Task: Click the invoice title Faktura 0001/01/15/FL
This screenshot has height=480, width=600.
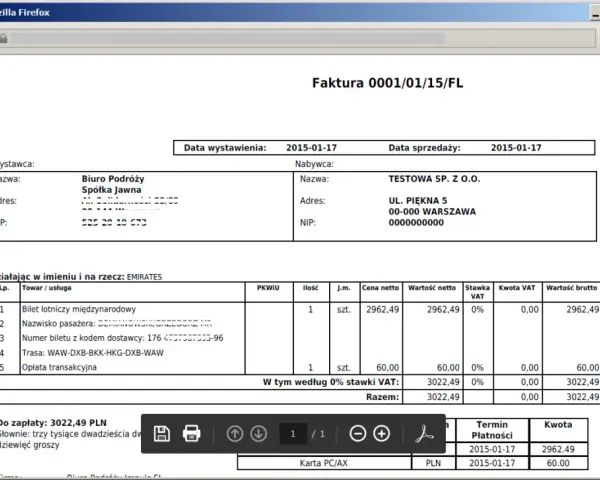Action: pos(388,83)
